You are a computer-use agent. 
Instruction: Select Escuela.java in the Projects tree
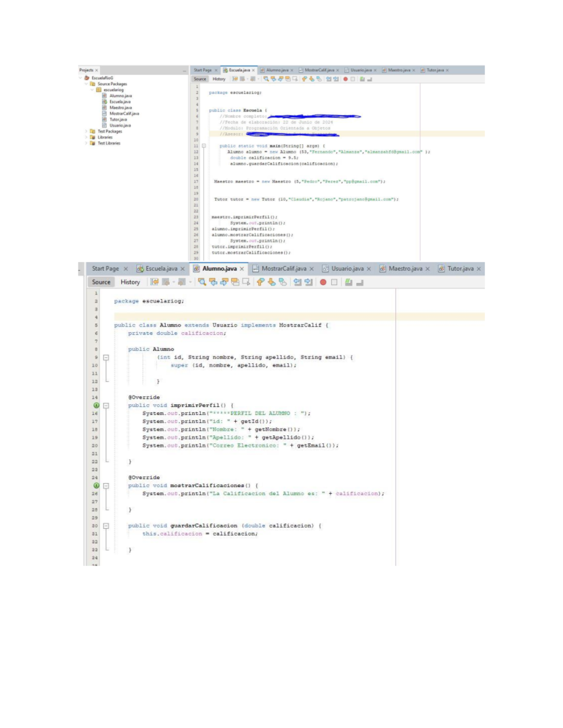[x=120, y=102]
